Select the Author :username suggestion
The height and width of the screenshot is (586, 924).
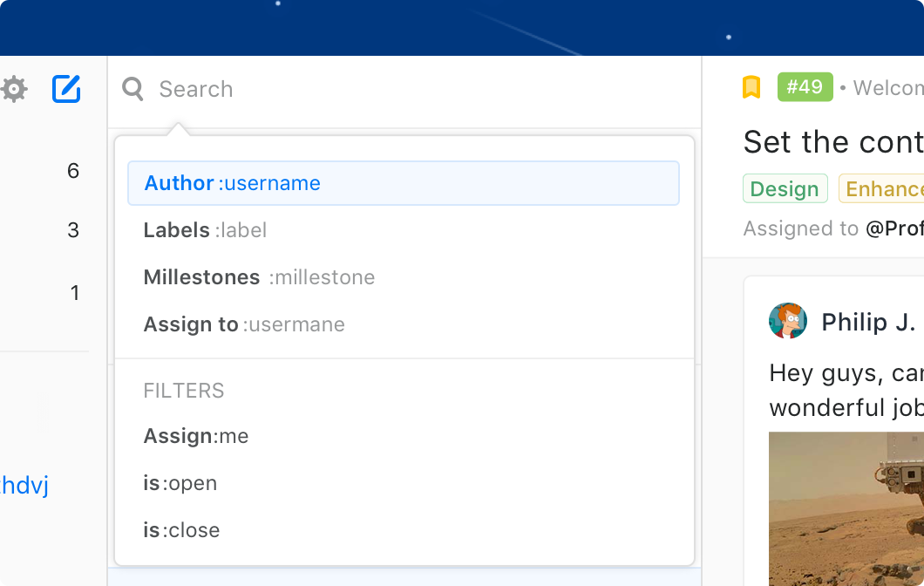tap(404, 183)
